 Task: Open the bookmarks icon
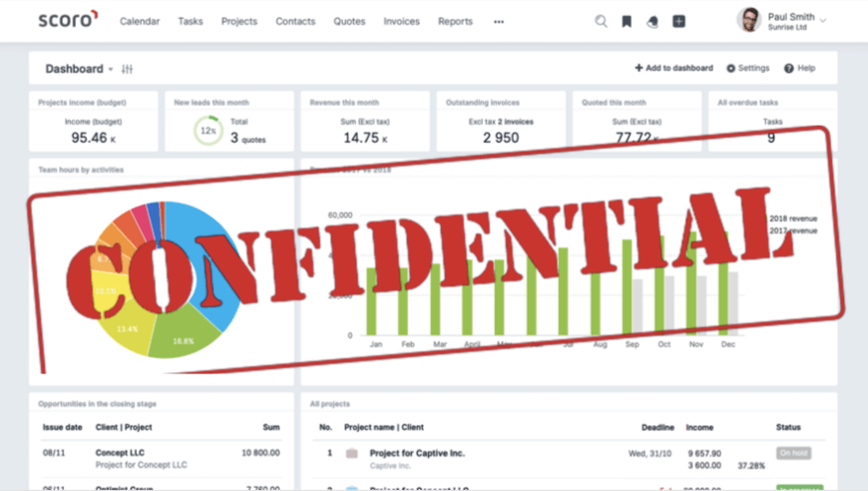click(627, 22)
